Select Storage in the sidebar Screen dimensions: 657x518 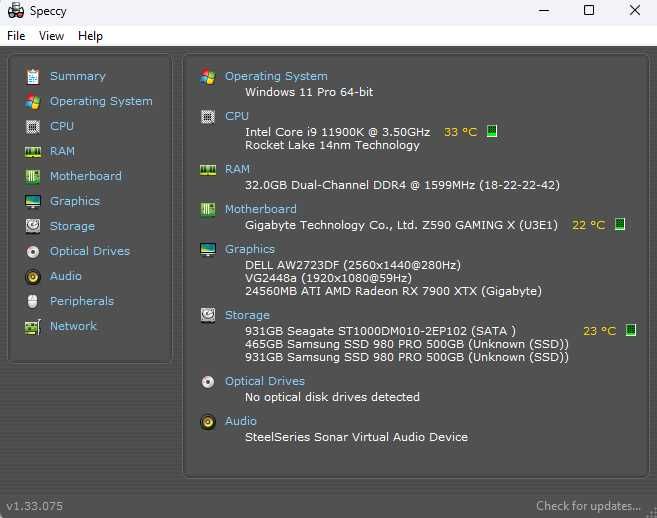point(72,226)
